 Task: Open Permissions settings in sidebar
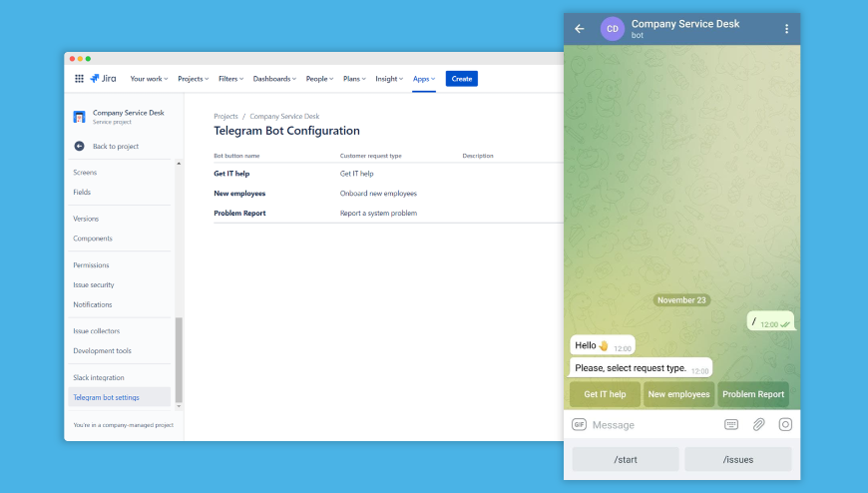[x=92, y=265]
